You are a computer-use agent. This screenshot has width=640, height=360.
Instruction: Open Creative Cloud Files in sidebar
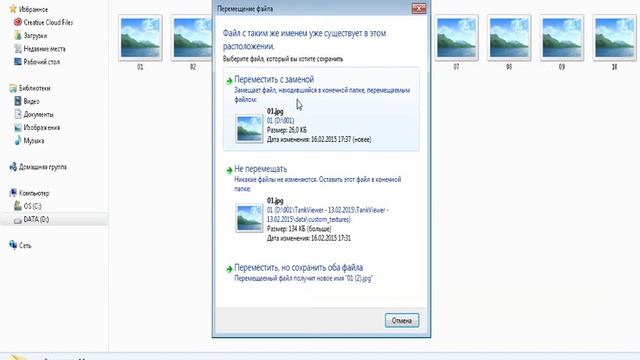(48, 22)
